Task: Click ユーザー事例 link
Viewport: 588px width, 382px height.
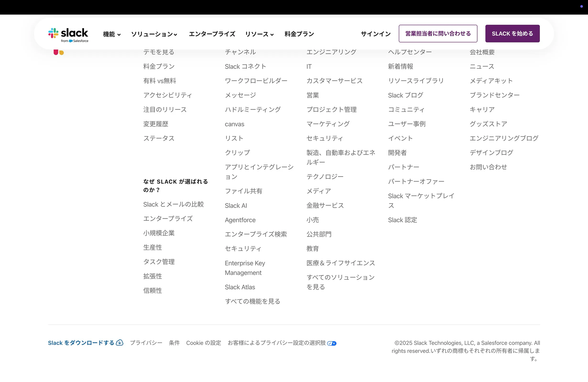Action: click(406, 124)
